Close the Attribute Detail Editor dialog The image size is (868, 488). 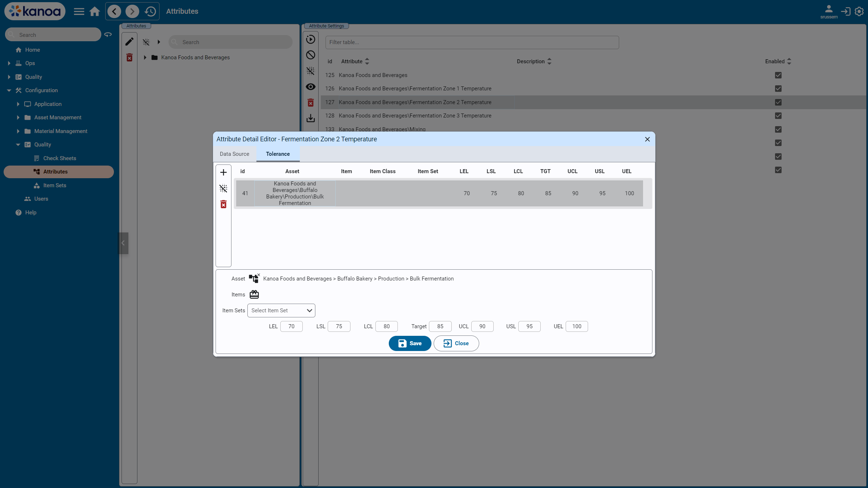click(x=647, y=139)
